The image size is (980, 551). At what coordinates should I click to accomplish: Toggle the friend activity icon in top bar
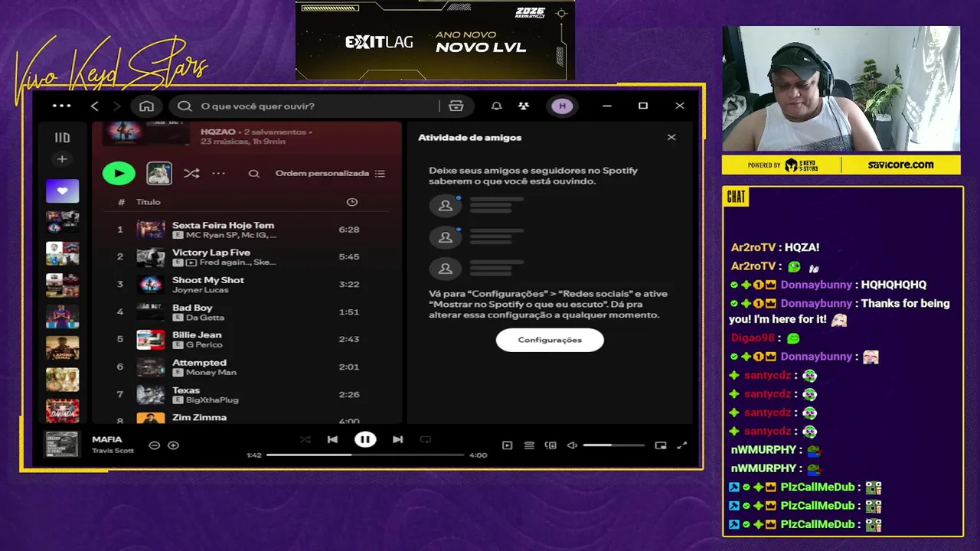[524, 106]
